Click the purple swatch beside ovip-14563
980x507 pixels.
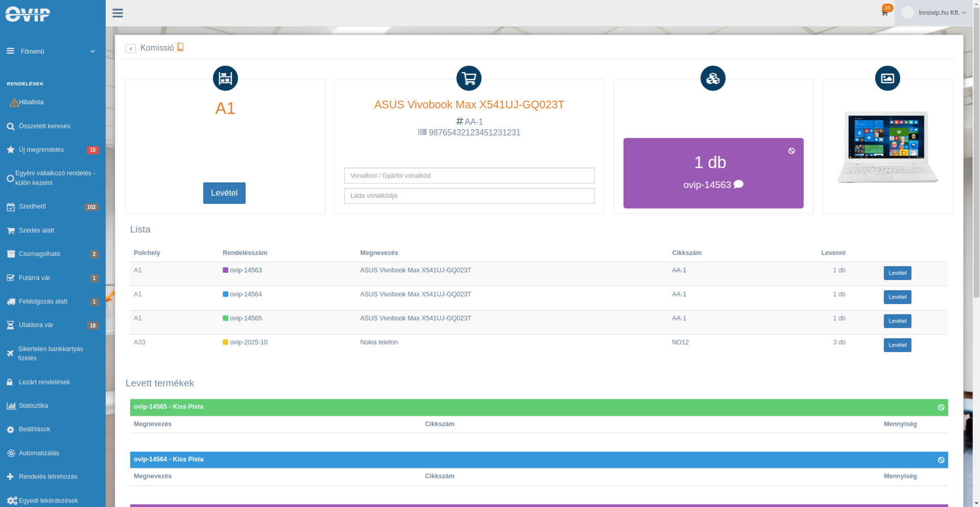point(225,270)
